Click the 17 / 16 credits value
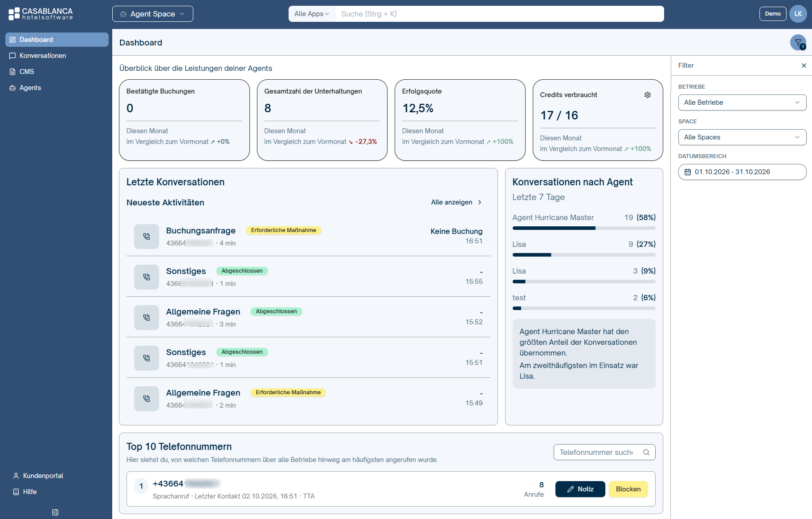The height and width of the screenshot is (519, 812). pos(559,115)
